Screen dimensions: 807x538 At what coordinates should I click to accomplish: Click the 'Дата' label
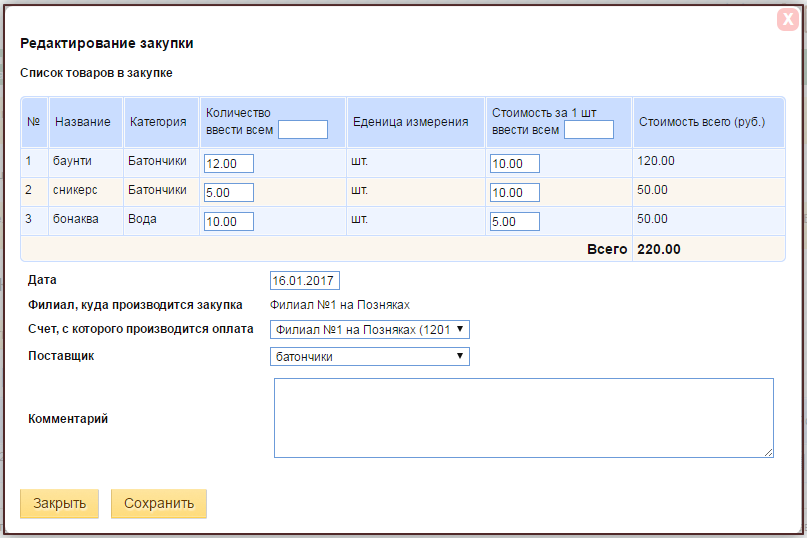point(42,280)
